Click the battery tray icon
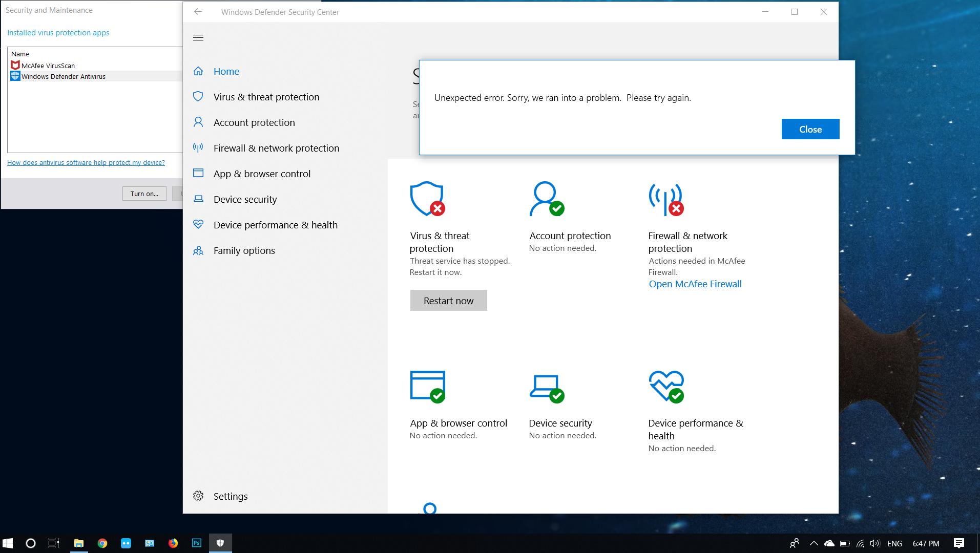Screen dimensions: 980x553 [x=845, y=543]
